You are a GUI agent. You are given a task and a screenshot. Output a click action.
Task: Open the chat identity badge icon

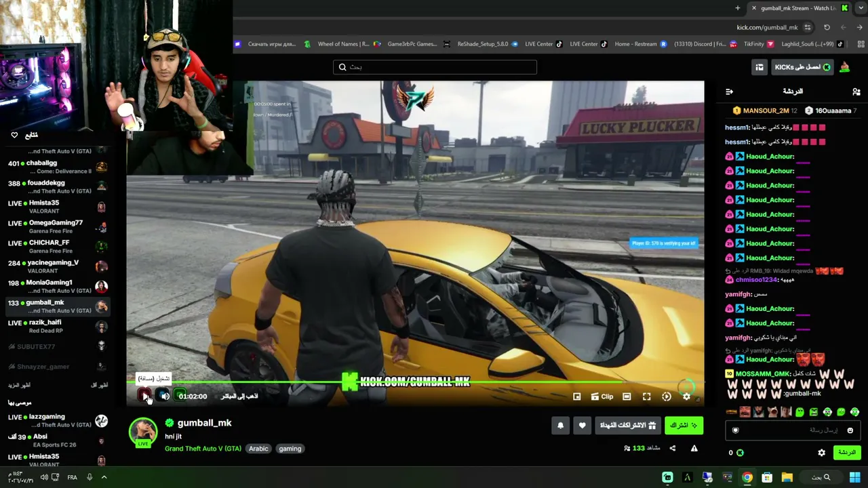click(736, 430)
